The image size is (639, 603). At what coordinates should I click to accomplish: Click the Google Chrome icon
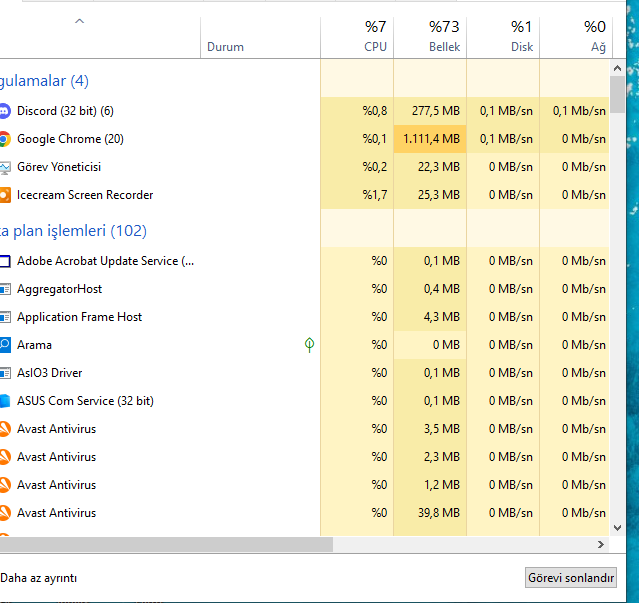click(x=5, y=139)
